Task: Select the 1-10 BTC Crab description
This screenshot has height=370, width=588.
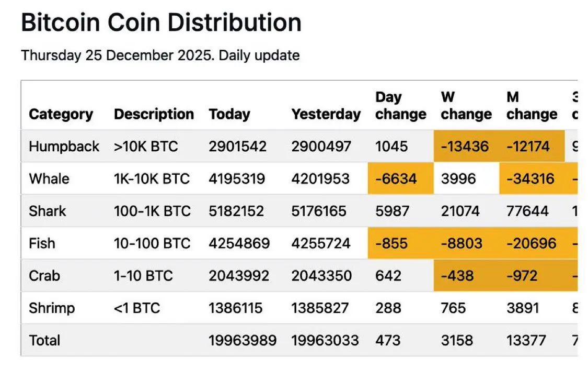Action: pyautogui.click(x=143, y=276)
